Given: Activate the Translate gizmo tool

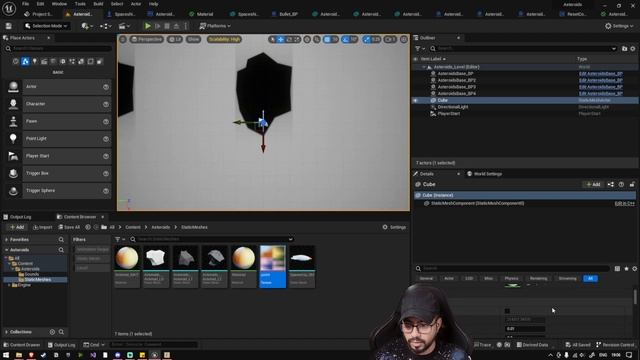Looking at the screenshot, I should pyautogui.click(x=280, y=39).
